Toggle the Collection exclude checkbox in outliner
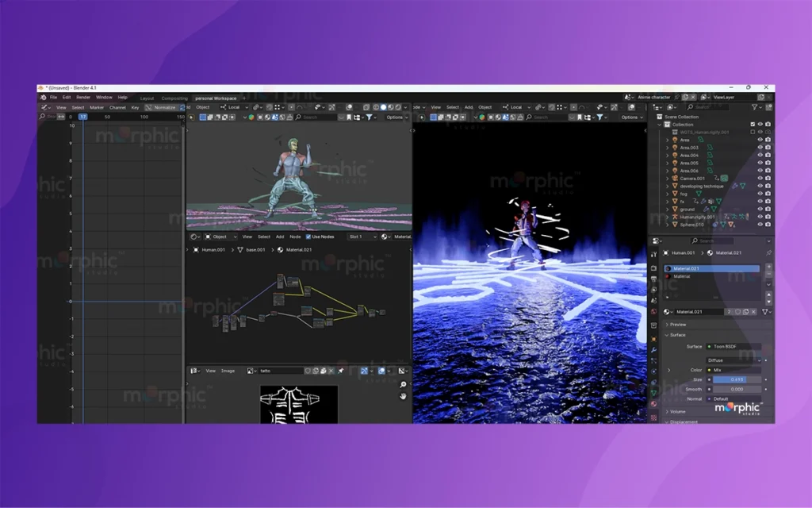The height and width of the screenshot is (508, 812). tap(753, 125)
